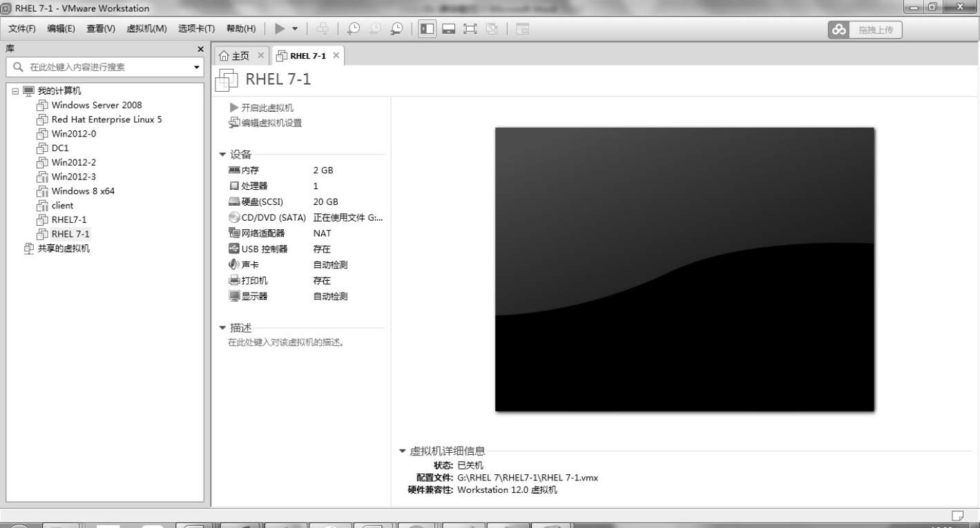
Task: Open the 虚拟机(M) menu
Action: (x=146, y=28)
